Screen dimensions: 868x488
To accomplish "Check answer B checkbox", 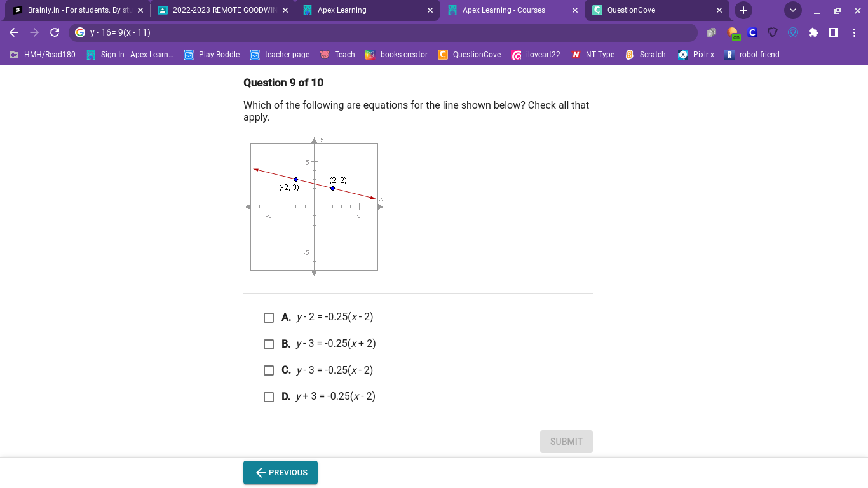I will coord(269,344).
